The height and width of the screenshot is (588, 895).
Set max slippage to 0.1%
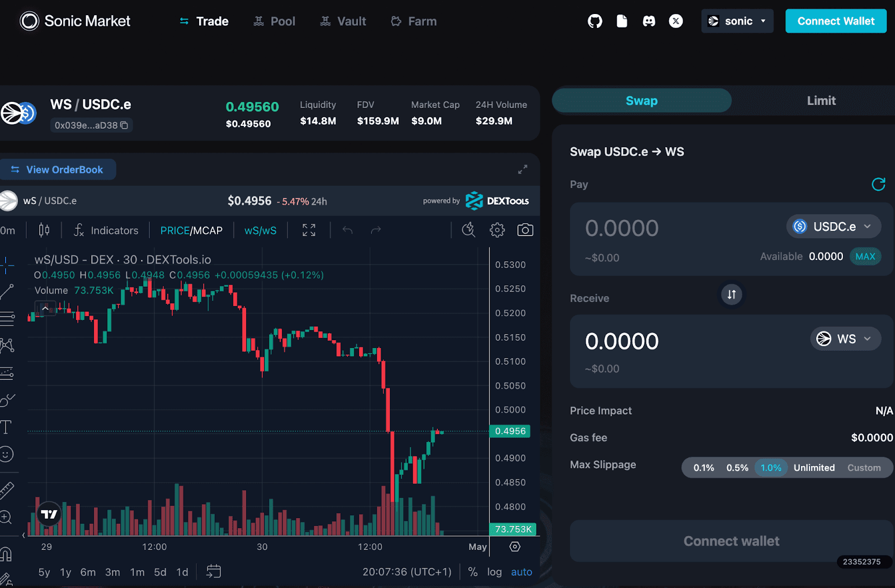pos(704,468)
